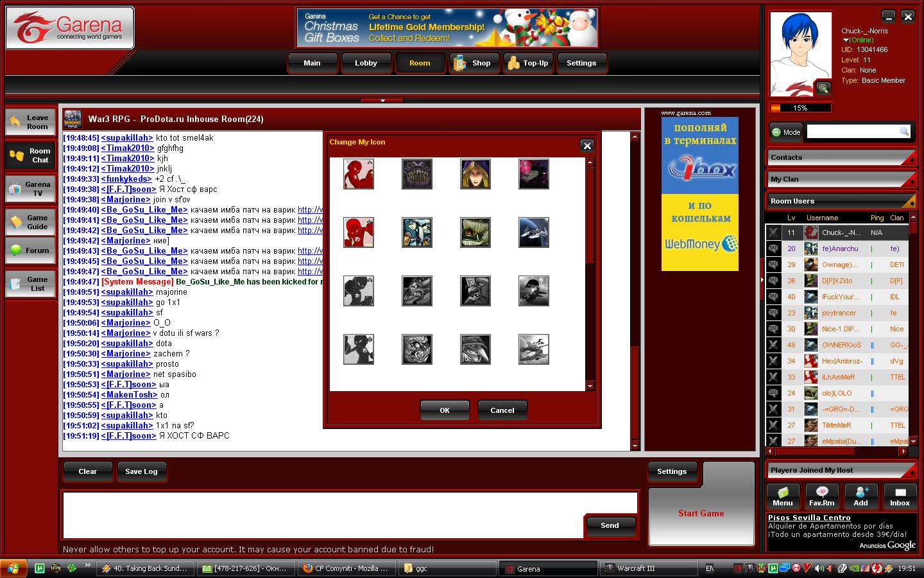Expand the My Clan panel
The height and width of the screenshot is (578, 924).
click(840, 179)
